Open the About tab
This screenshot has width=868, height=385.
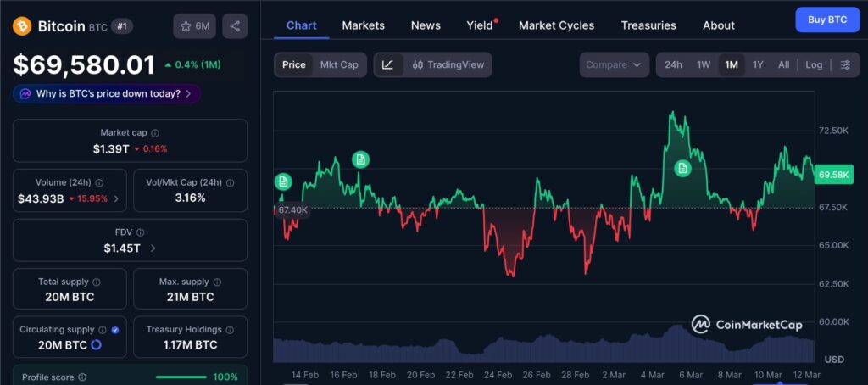pos(719,25)
